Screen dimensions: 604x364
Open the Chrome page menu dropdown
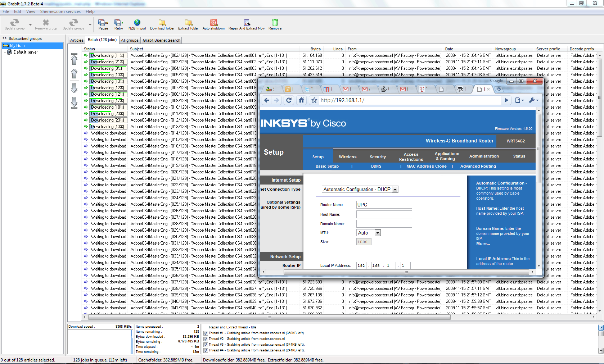coord(519,100)
